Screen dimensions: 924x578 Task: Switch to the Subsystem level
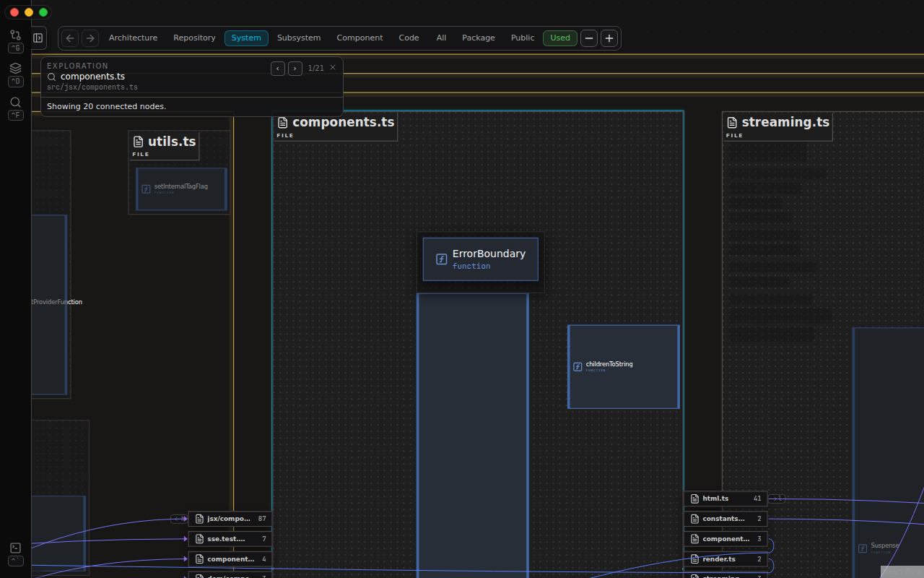coord(299,38)
